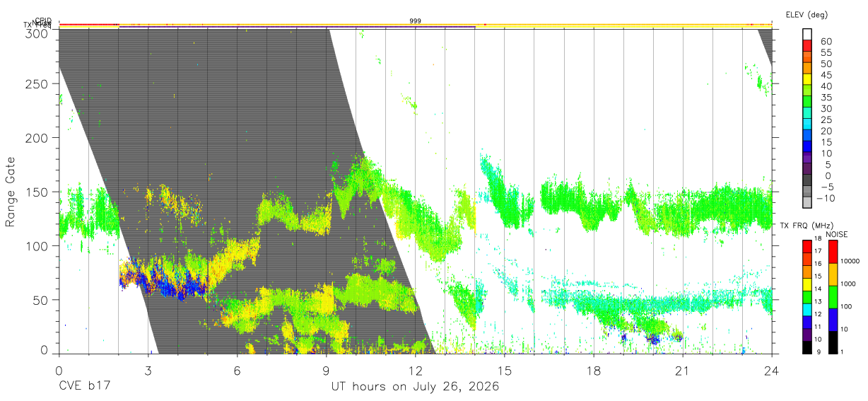Click the "100" range gate tick label

click(36, 245)
